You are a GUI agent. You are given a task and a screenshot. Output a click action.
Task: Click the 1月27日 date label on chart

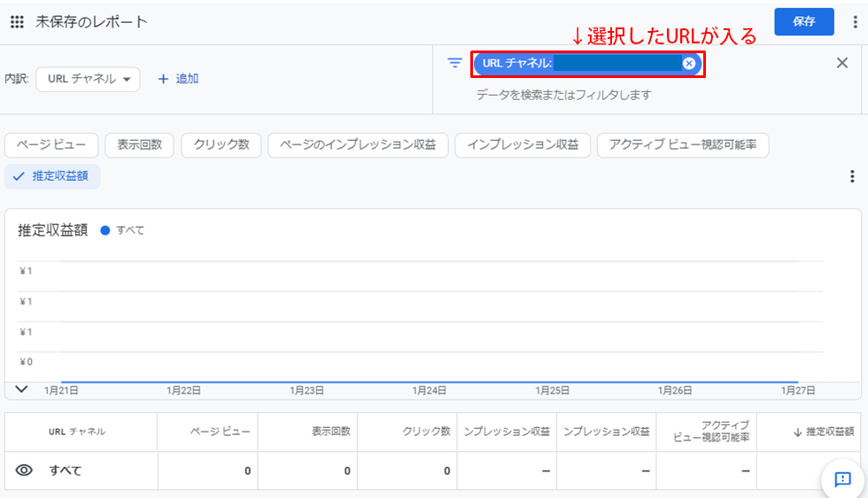(798, 391)
